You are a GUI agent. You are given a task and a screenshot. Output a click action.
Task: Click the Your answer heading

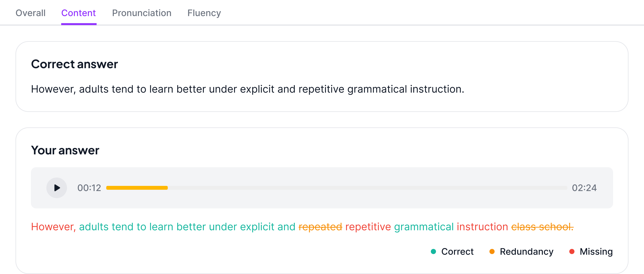[65, 150]
